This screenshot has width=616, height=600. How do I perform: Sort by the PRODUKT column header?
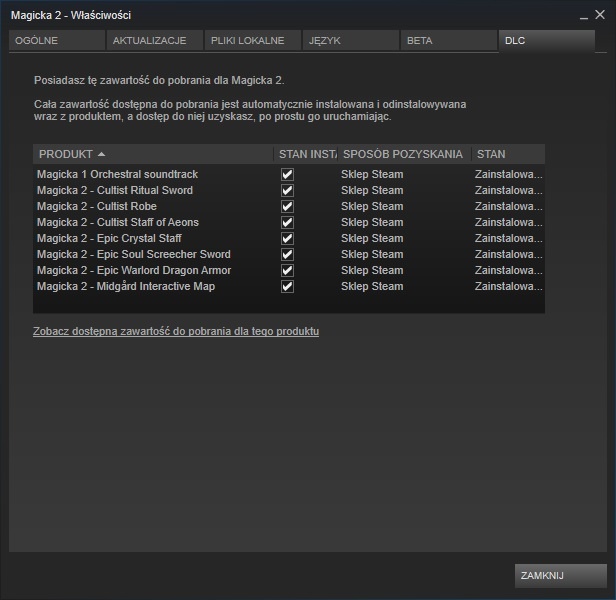pos(153,154)
